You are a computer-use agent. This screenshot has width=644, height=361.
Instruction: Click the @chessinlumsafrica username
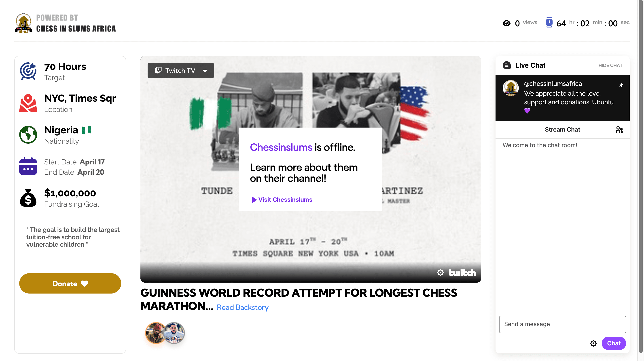tap(553, 84)
